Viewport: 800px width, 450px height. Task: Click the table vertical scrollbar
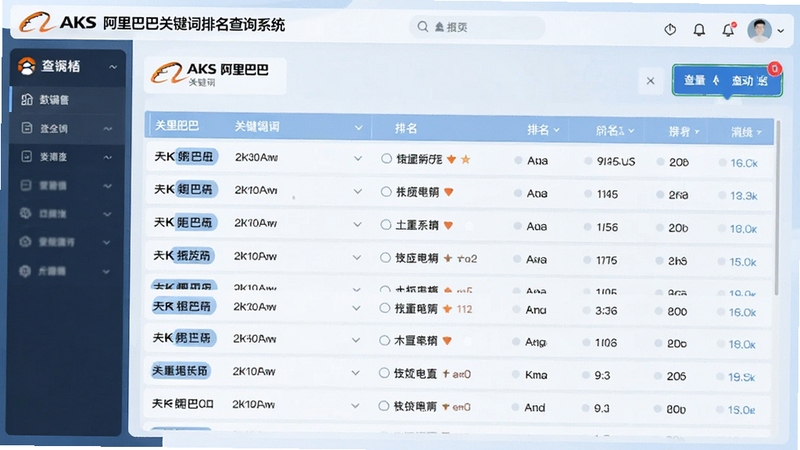(777, 208)
